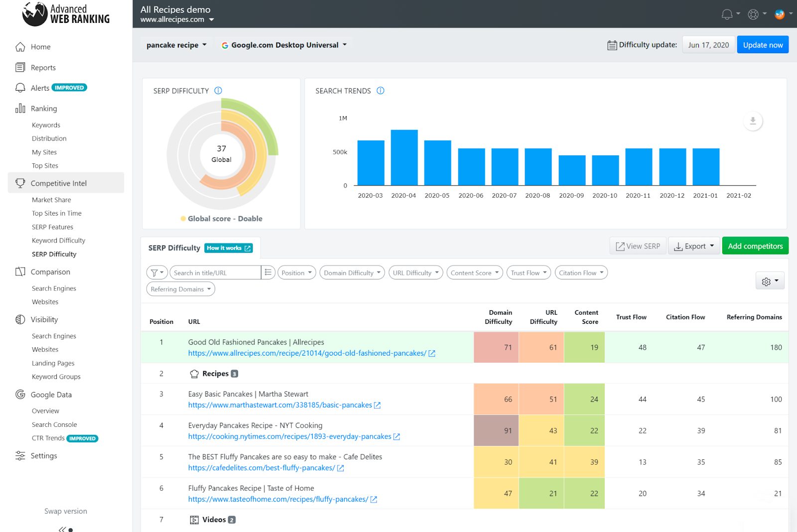
Task: Click Domain Difficulty 91 cell for NYT
Action: click(x=496, y=431)
